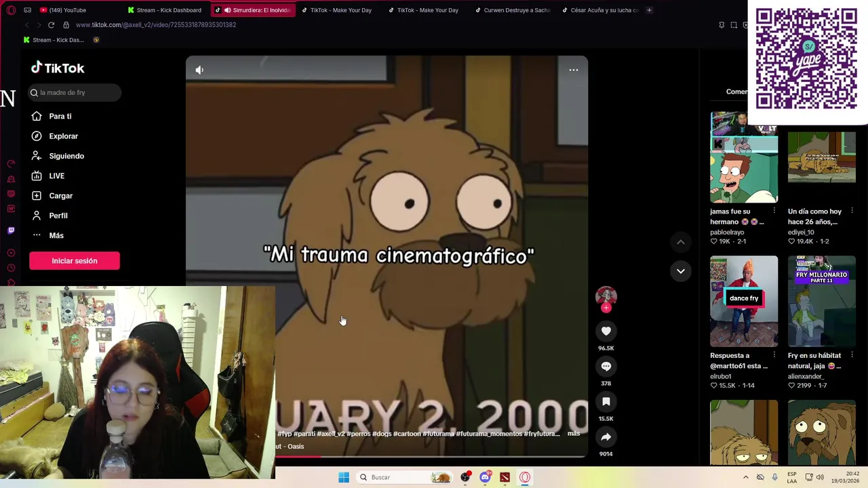The width and height of the screenshot is (868, 488).
Task: Open microphone tray icon
Action: (774, 477)
